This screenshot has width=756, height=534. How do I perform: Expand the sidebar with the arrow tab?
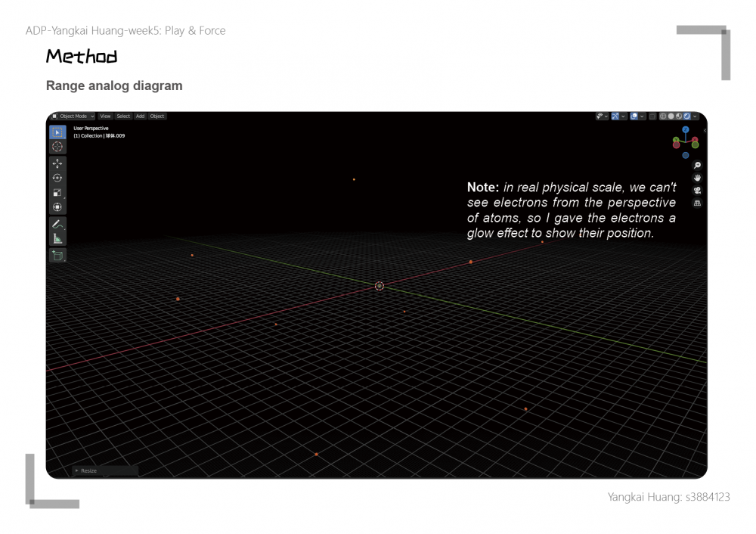705,131
